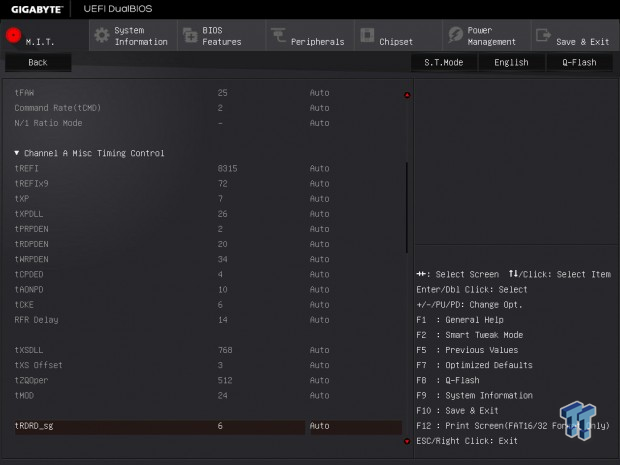620x465 pixels.
Task: Open tPRPDEN Auto setting
Action: coord(319,229)
